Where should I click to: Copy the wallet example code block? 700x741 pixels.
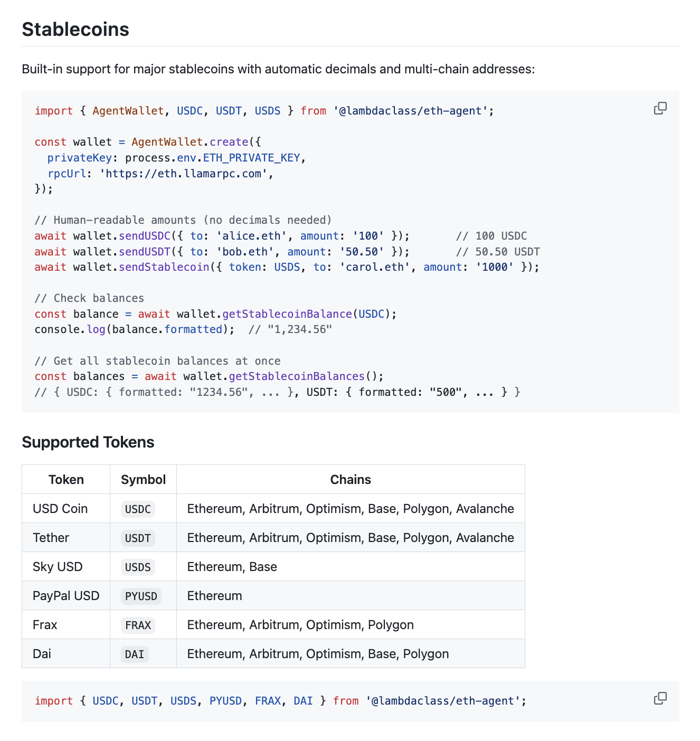[660, 108]
